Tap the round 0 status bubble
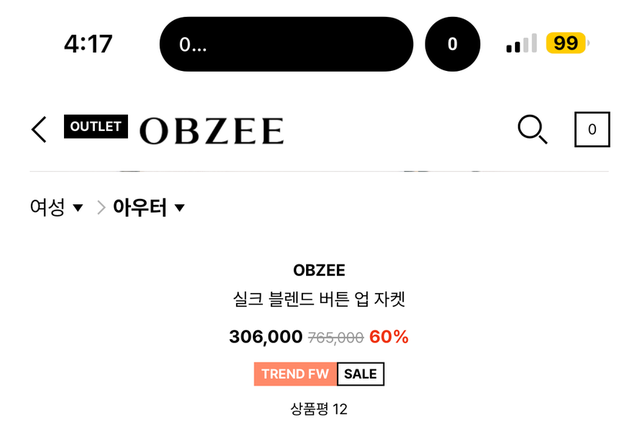 452,44
